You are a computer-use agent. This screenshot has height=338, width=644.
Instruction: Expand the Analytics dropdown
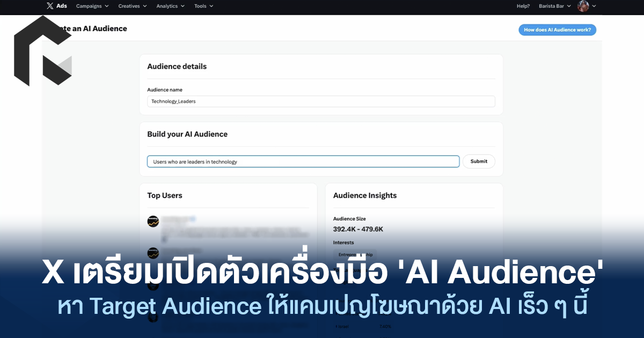point(170,6)
